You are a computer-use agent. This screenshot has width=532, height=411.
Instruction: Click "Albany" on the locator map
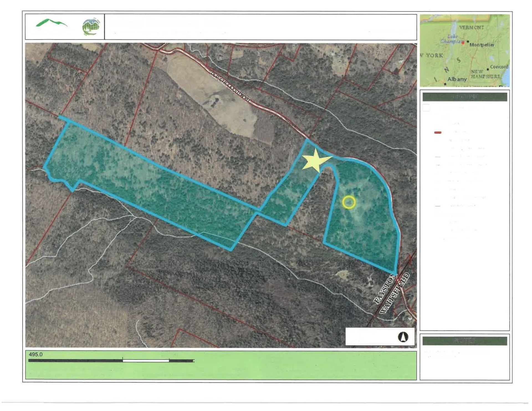coord(457,79)
